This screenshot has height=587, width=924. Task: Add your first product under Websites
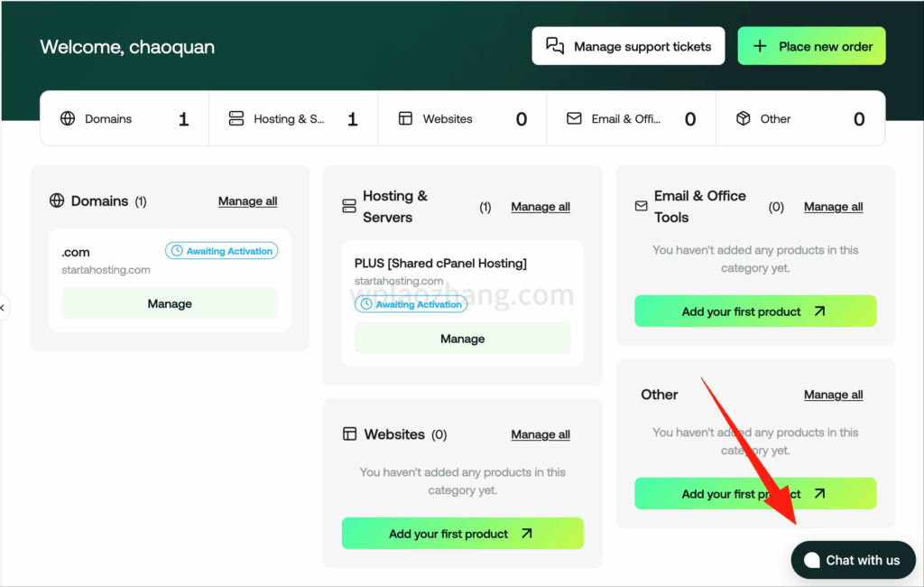click(x=462, y=534)
